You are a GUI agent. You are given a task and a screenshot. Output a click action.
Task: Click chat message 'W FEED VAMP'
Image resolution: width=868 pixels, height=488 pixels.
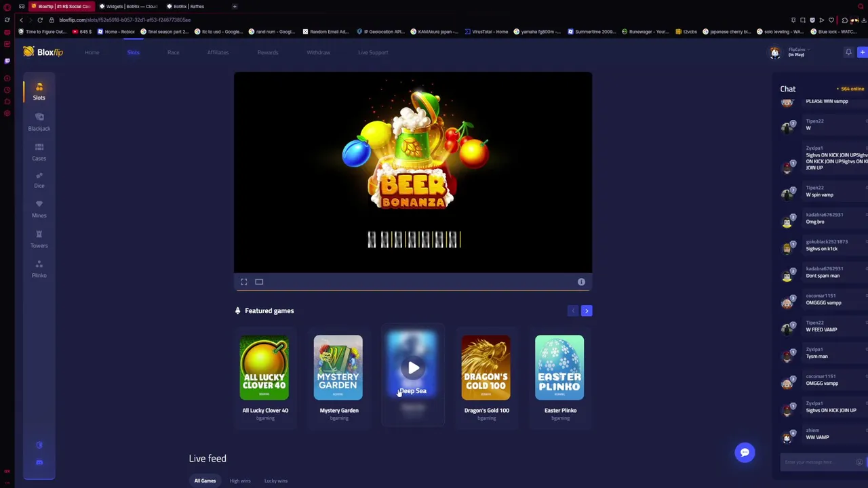point(821,329)
